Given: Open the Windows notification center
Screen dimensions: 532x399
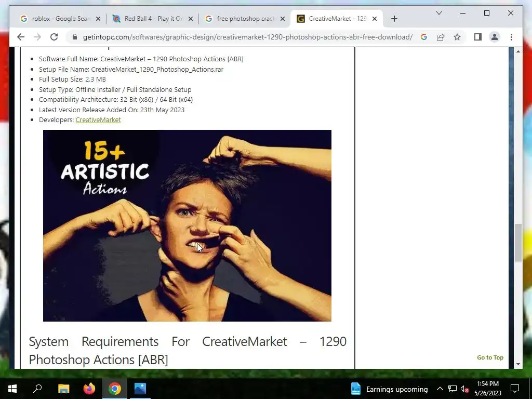Looking at the screenshot, I should (515, 389).
